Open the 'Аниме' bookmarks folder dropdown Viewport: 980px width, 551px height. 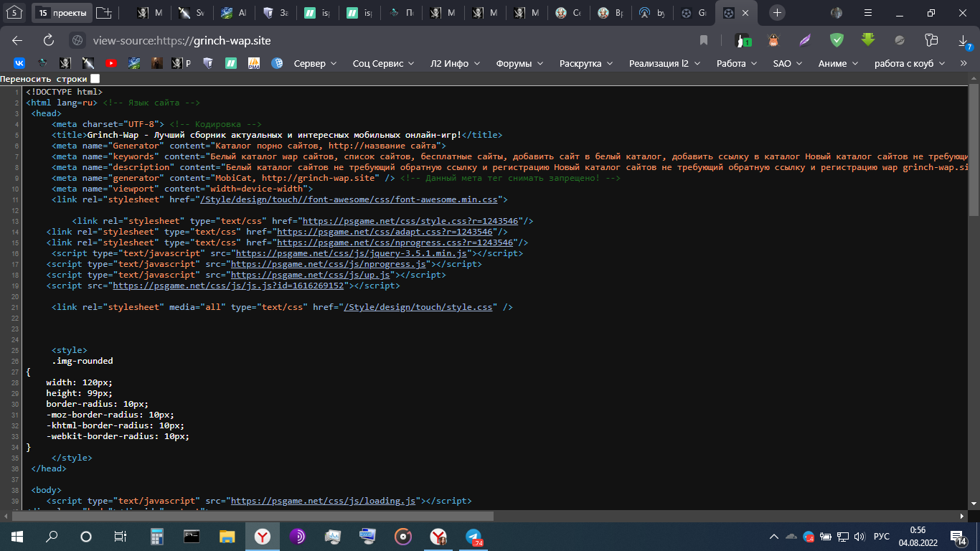(838, 63)
